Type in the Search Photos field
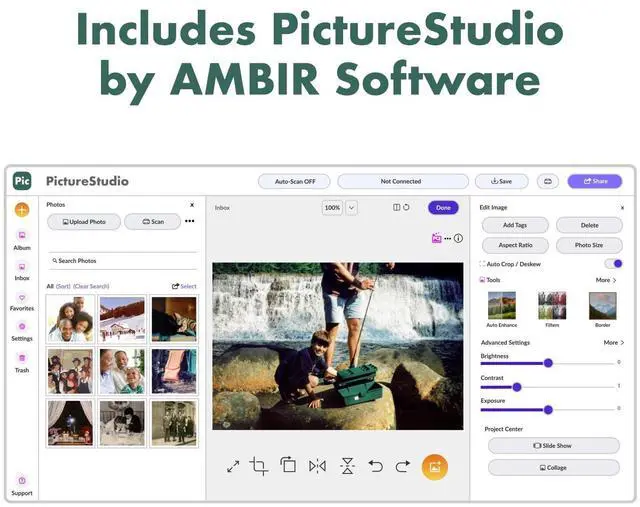Image resolution: width=640 pixels, height=507 pixels. click(122, 261)
